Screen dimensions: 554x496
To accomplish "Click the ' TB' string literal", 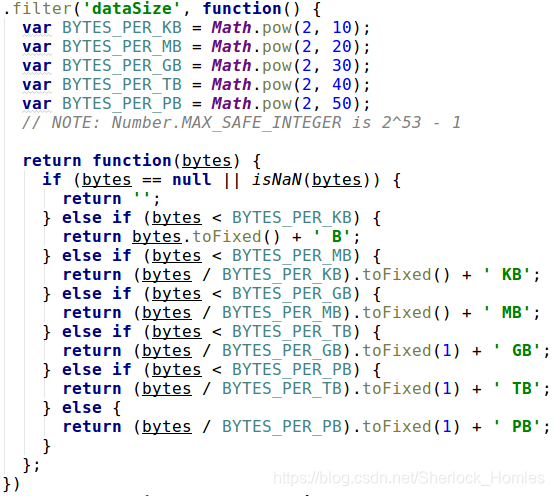I will 517,389.
